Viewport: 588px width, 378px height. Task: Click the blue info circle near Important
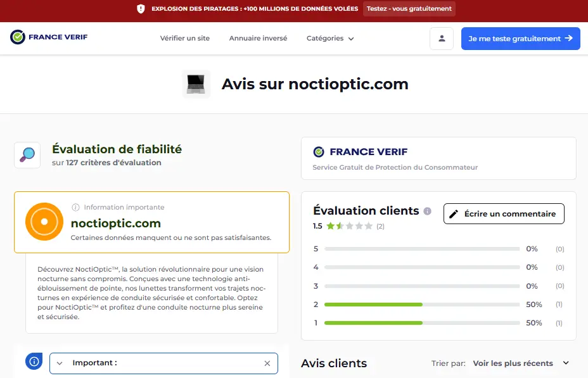click(x=33, y=361)
